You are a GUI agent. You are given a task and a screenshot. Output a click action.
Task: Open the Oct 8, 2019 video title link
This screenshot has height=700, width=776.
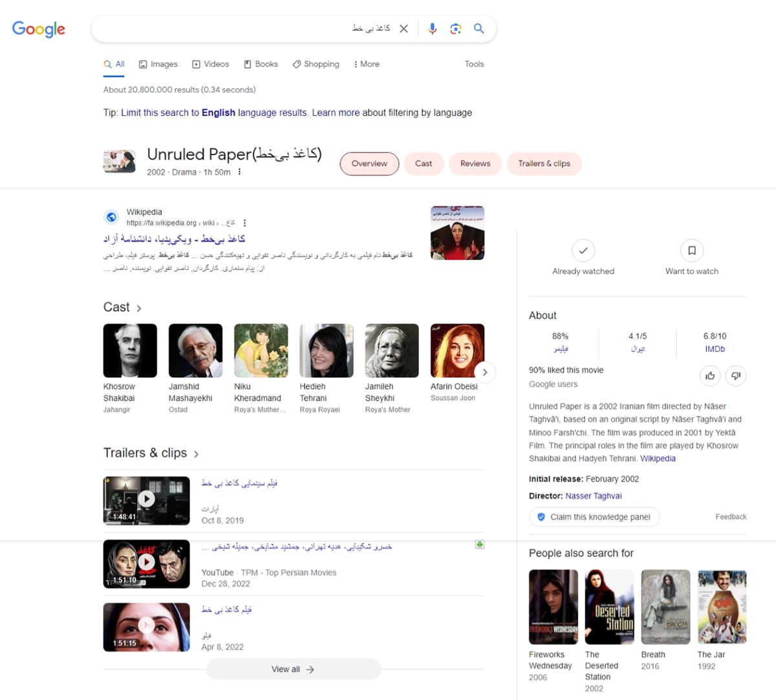click(239, 483)
